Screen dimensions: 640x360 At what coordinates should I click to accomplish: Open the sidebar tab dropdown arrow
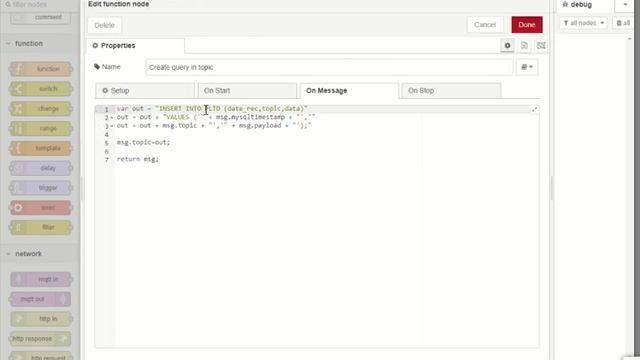[625, 5]
